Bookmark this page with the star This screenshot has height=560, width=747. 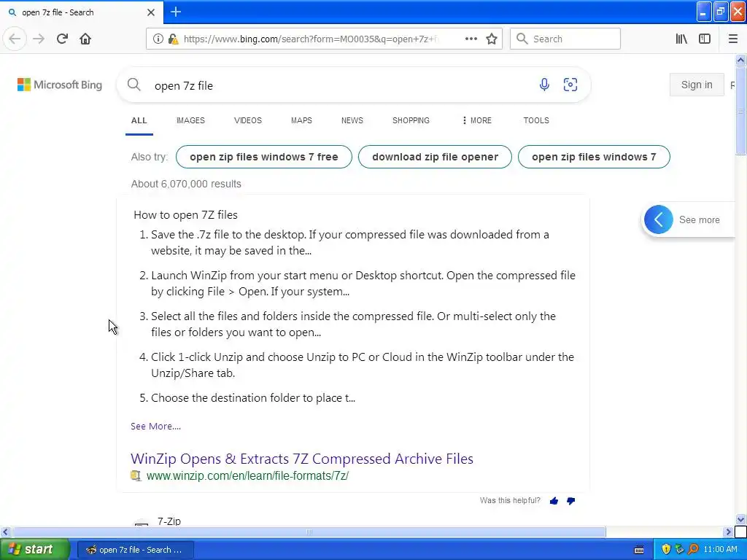click(492, 39)
